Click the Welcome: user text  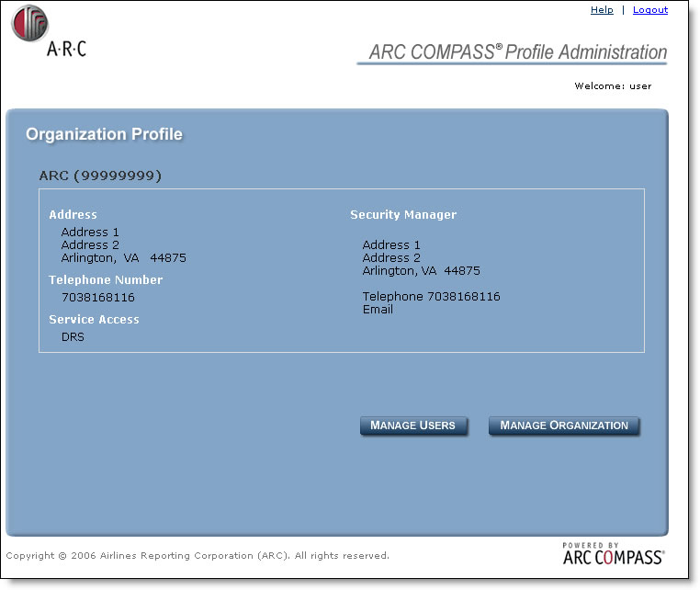pos(613,85)
